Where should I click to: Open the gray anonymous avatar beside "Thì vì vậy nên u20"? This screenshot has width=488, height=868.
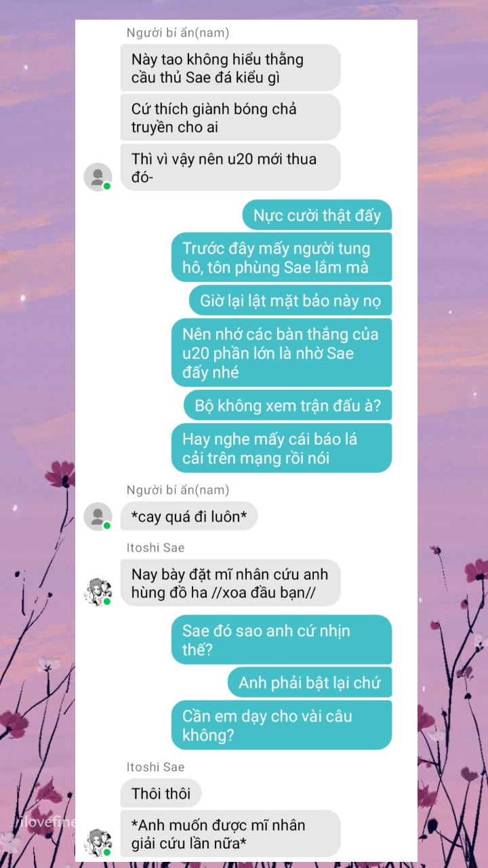pyautogui.click(x=98, y=177)
